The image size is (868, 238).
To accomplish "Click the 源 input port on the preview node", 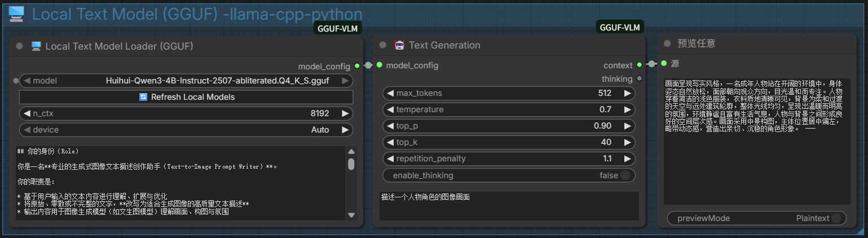I will [664, 63].
